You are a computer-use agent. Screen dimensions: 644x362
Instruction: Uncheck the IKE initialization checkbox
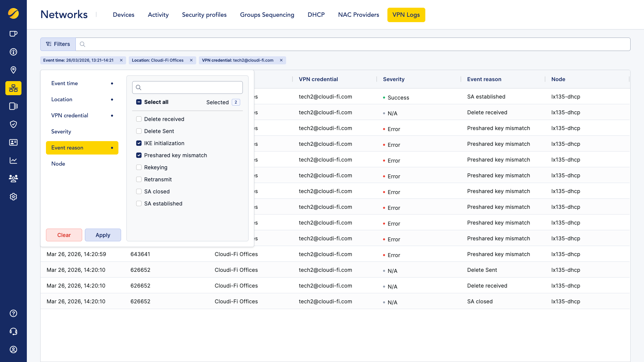pyautogui.click(x=139, y=143)
